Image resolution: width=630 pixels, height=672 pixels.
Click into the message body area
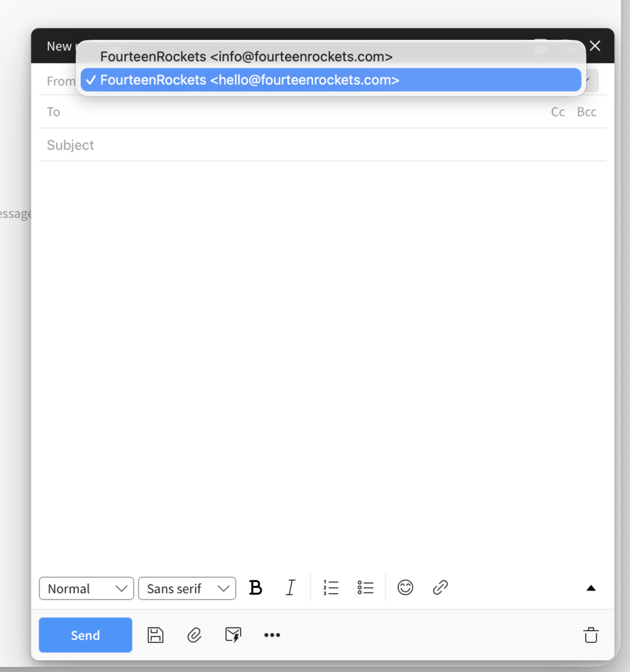tap(322, 364)
